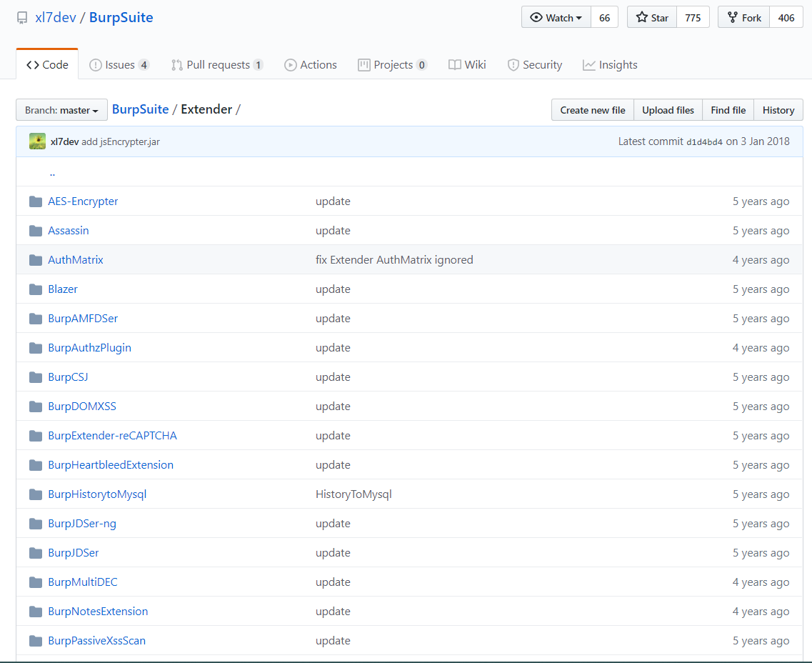Open the AuthMatrix folder link

pos(76,260)
